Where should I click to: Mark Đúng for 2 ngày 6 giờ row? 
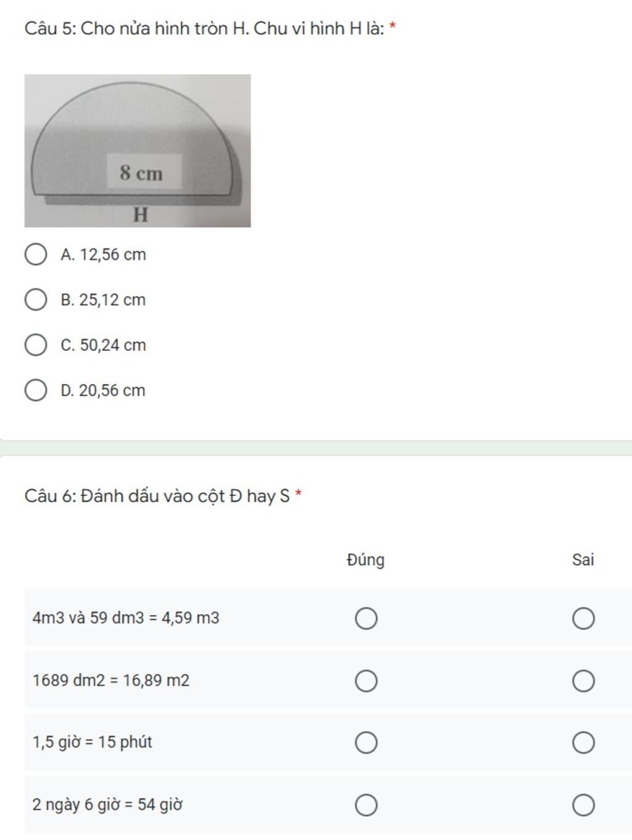(366, 805)
